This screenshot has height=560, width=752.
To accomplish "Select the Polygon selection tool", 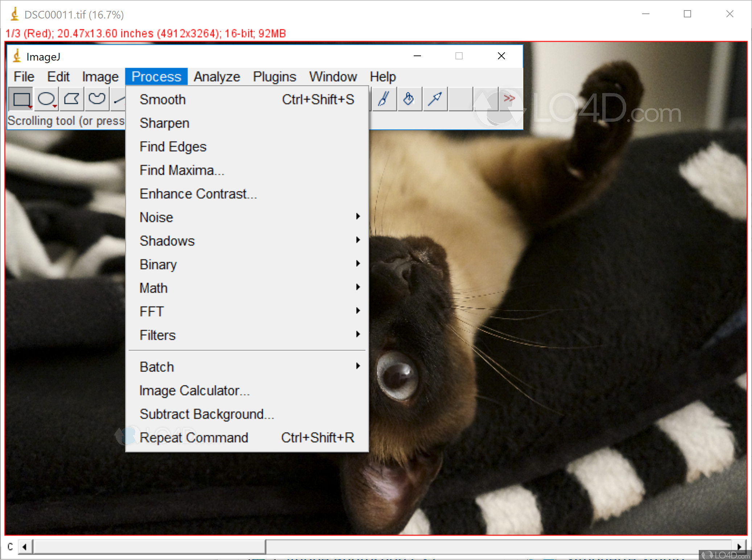I will click(x=71, y=99).
